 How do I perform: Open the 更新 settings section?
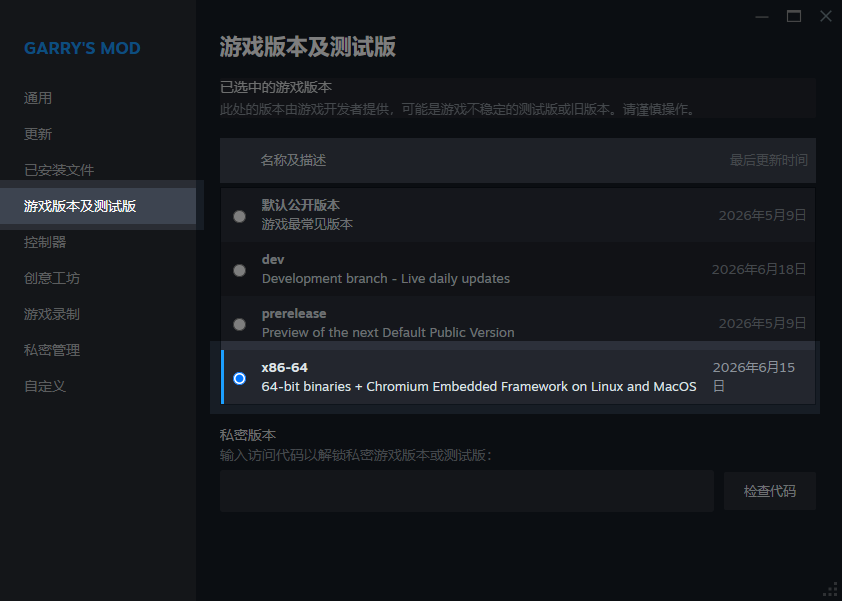[38, 134]
